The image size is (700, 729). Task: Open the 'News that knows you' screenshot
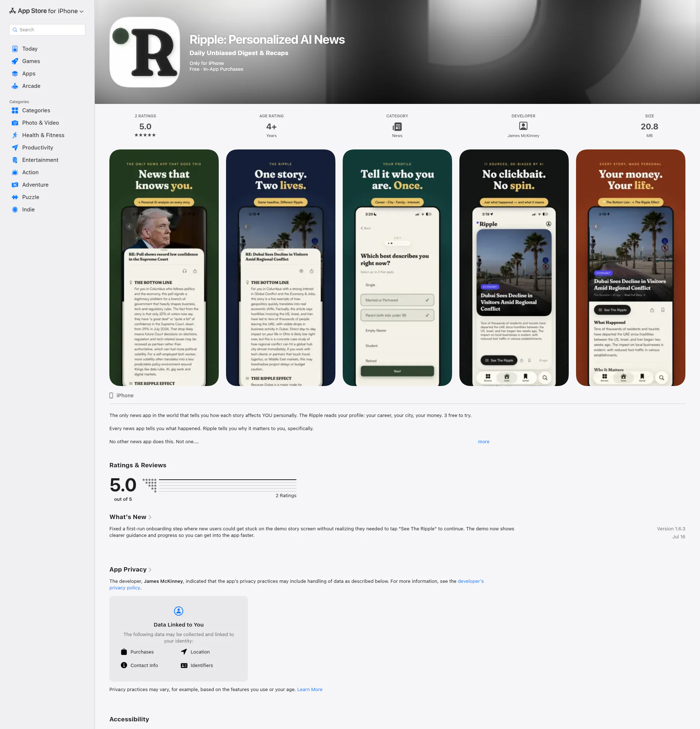pos(164,268)
